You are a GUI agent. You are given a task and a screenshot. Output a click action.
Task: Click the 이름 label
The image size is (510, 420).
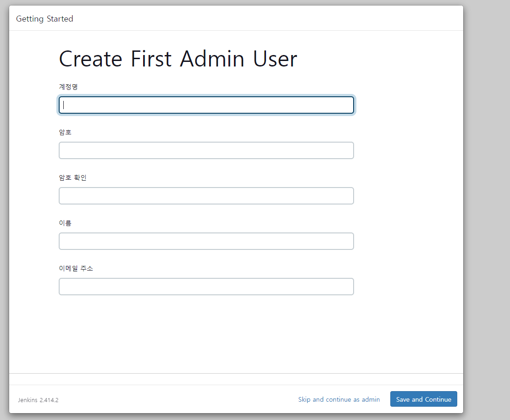click(x=65, y=223)
